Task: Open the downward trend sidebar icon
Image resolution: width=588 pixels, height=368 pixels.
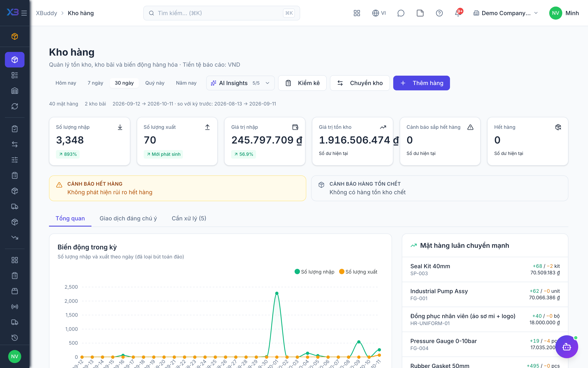Action: 15,238
